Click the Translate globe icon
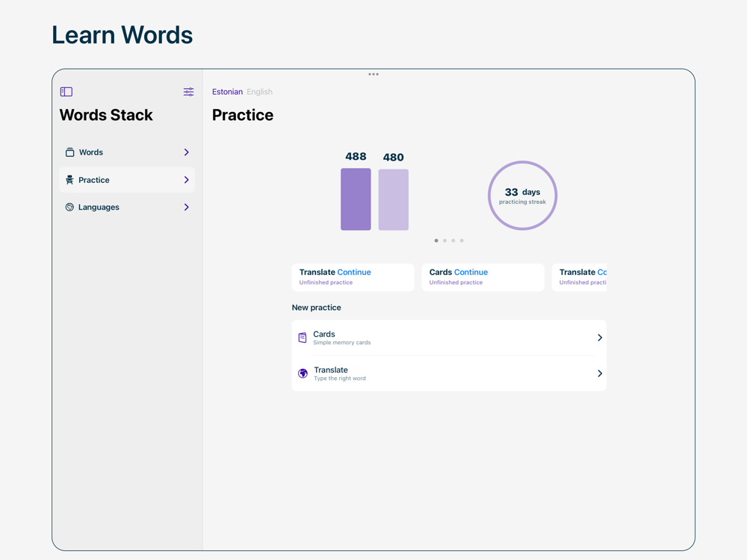The width and height of the screenshot is (747, 560). point(303,373)
